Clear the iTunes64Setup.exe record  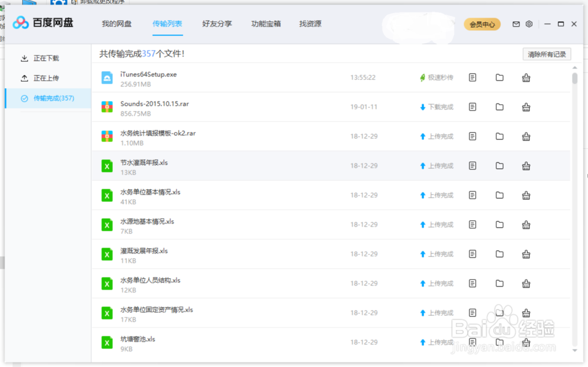(x=526, y=78)
